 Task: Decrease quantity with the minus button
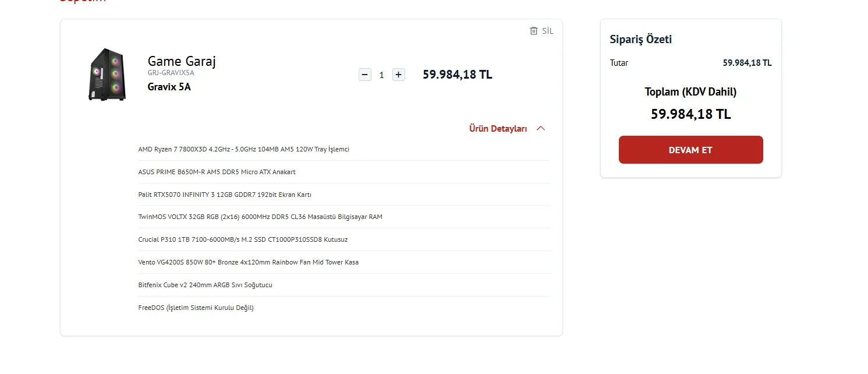[365, 75]
